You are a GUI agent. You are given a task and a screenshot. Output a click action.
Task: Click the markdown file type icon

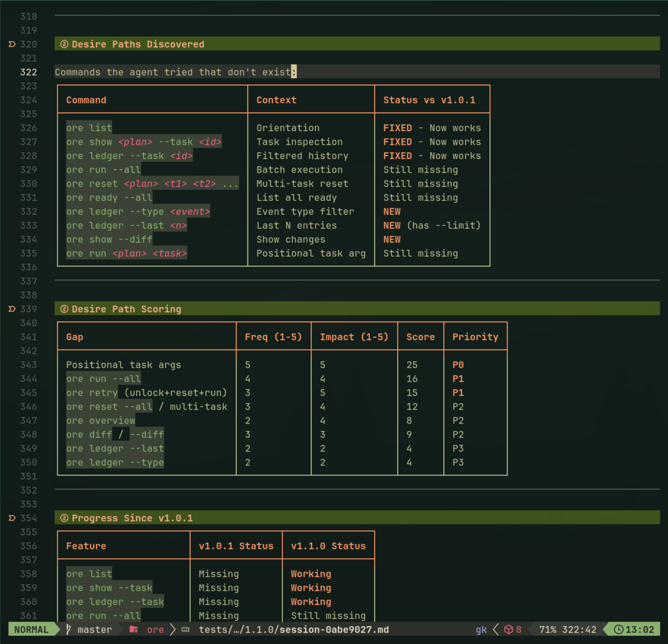coord(185,629)
